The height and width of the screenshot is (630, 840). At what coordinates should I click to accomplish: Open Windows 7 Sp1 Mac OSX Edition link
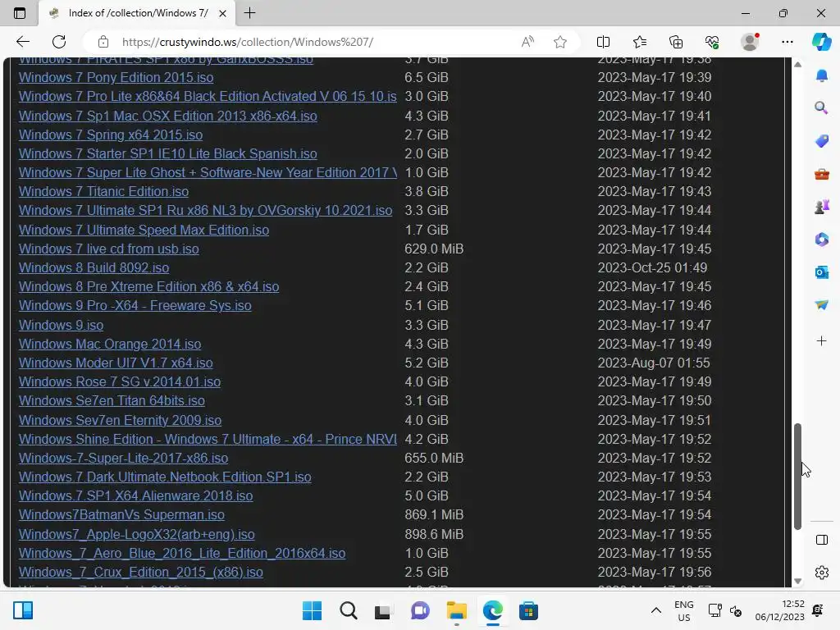[x=167, y=116]
